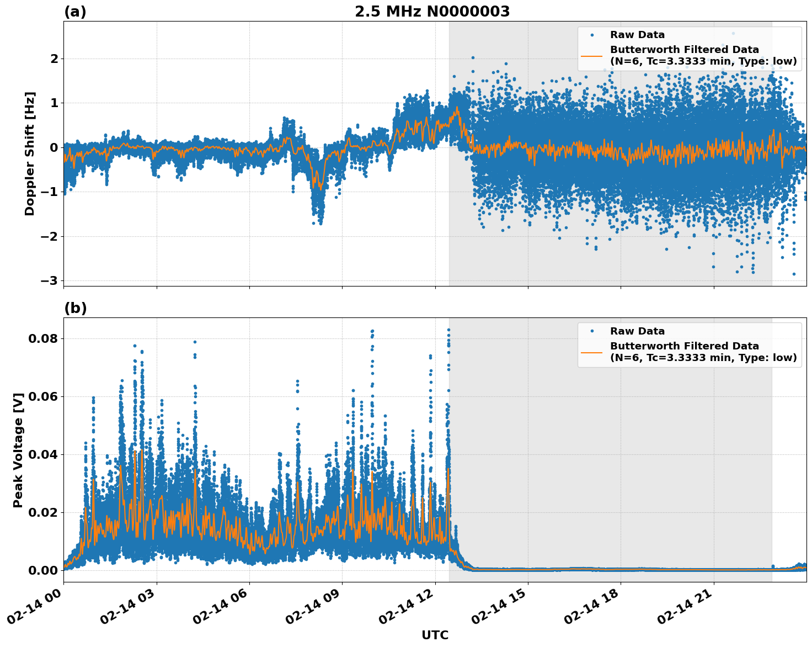Click the (a) panel label
This screenshot has width=812, height=647.
[x=75, y=12]
